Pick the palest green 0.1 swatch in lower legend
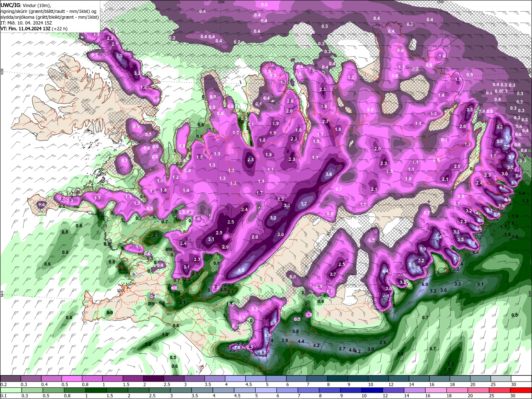The height and width of the screenshot is (399, 532). tap(11, 390)
